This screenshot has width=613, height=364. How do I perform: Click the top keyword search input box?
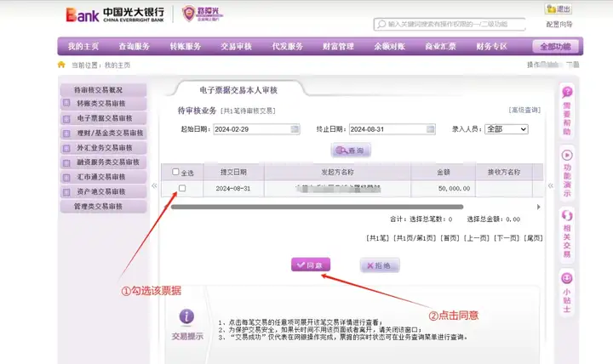point(450,24)
